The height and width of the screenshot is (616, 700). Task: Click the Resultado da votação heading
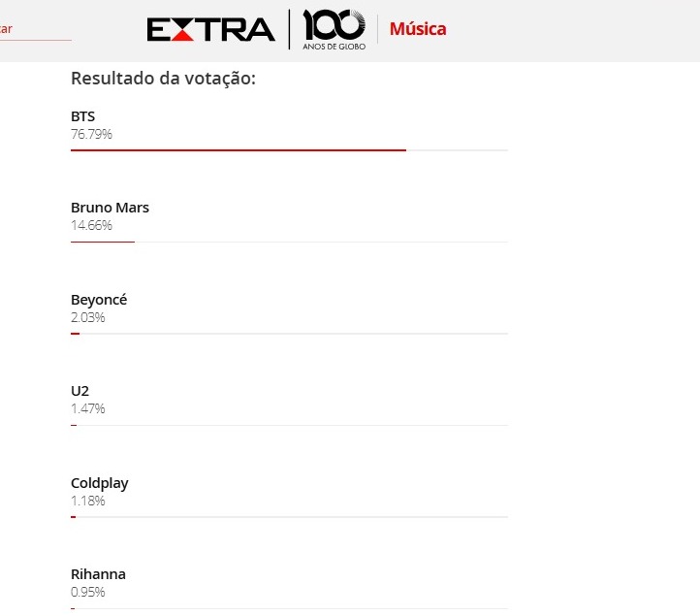pos(164,79)
